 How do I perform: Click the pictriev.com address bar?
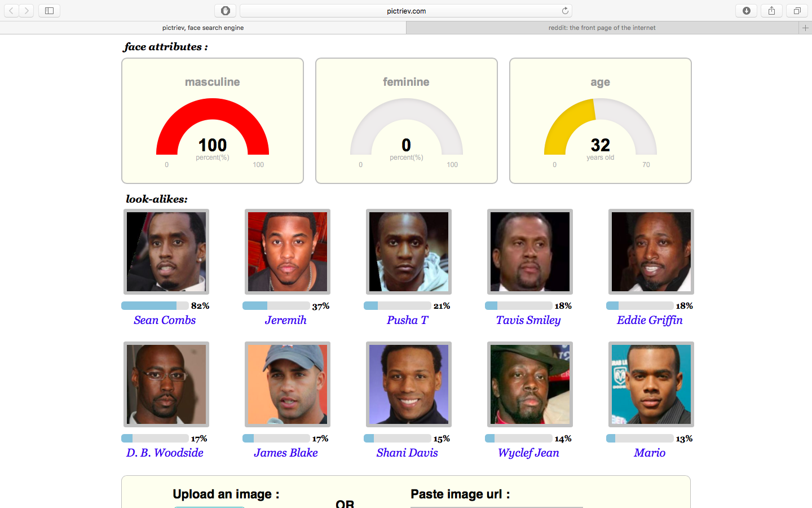[406, 11]
